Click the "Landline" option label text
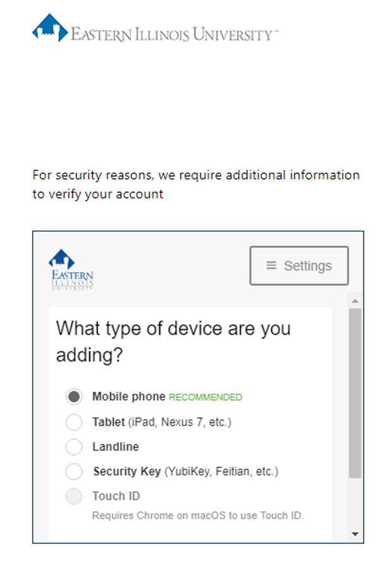This screenshot has height=576, width=392. [116, 447]
